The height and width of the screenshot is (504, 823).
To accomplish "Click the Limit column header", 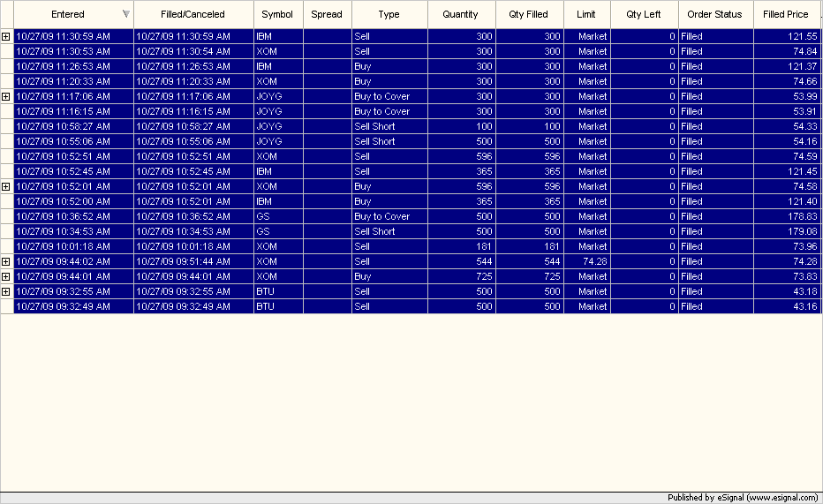I will [x=587, y=15].
